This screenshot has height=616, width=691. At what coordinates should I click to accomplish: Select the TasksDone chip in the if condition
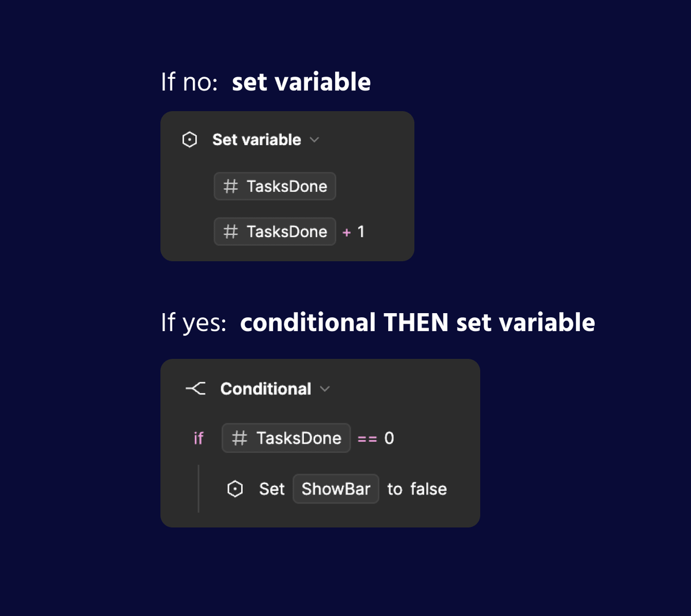(x=286, y=438)
